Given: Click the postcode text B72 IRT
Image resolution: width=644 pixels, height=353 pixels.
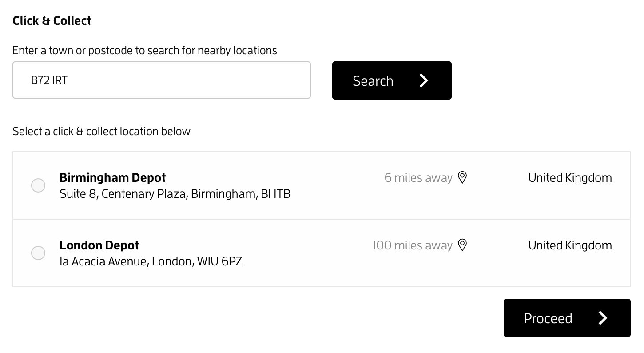Looking at the screenshot, I should pyautogui.click(x=49, y=80).
